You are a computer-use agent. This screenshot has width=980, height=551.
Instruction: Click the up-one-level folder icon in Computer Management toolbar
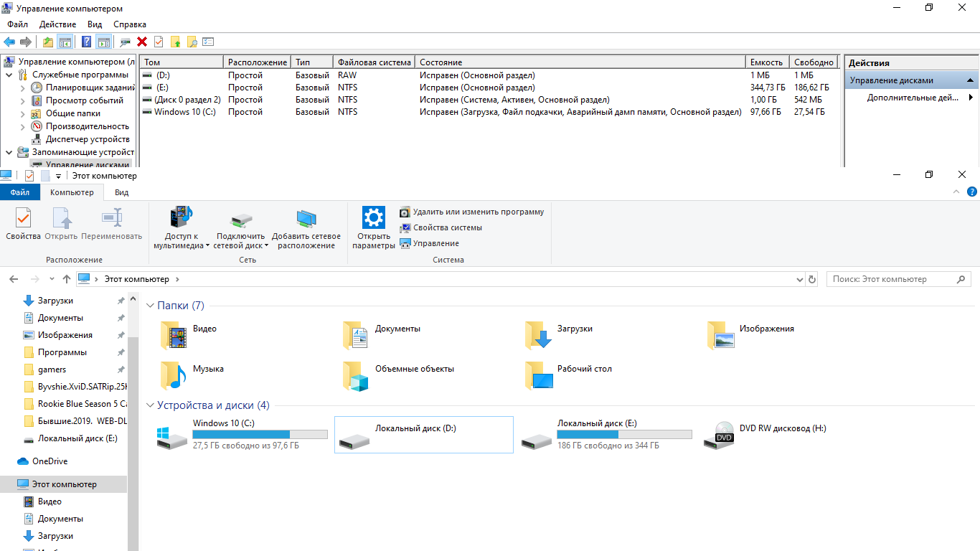click(x=48, y=42)
